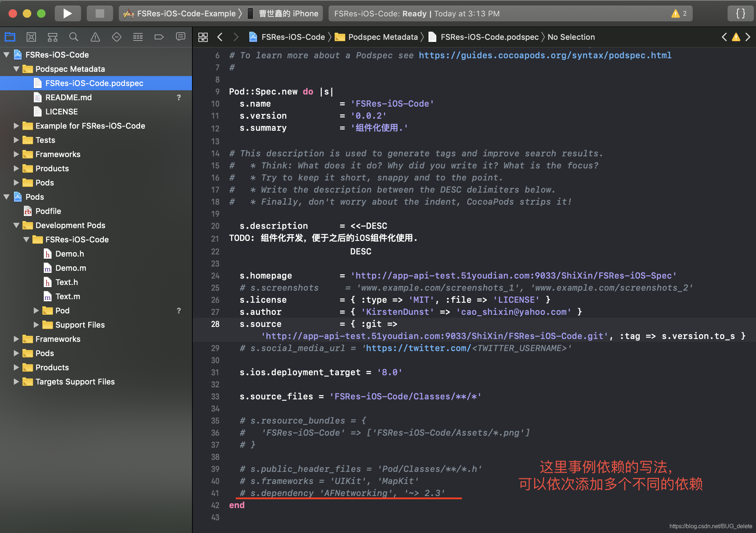Screen dimensions: 756x533
Task: Click the README.md question mark status badge
Action: tap(179, 97)
